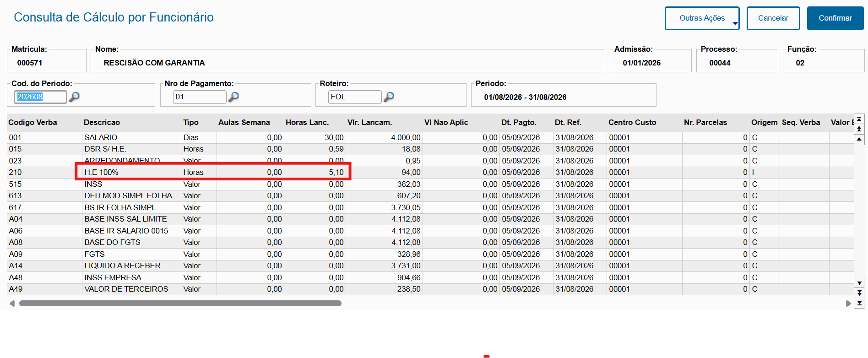The height and width of the screenshot is (358, 868).
Task: Select the BS IR FOLHA SIMPL row
Action: [430, 207]
